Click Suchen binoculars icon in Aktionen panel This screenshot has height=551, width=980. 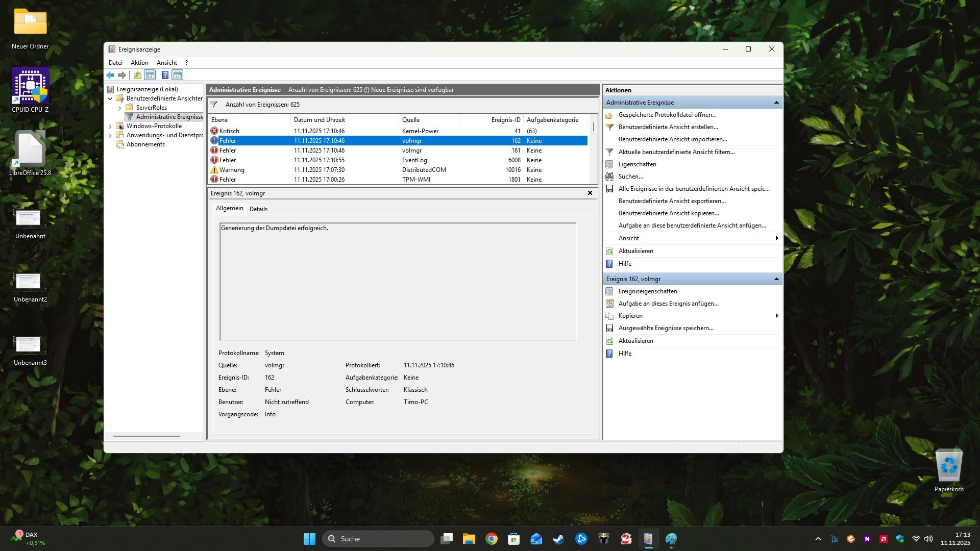(609, 177)
